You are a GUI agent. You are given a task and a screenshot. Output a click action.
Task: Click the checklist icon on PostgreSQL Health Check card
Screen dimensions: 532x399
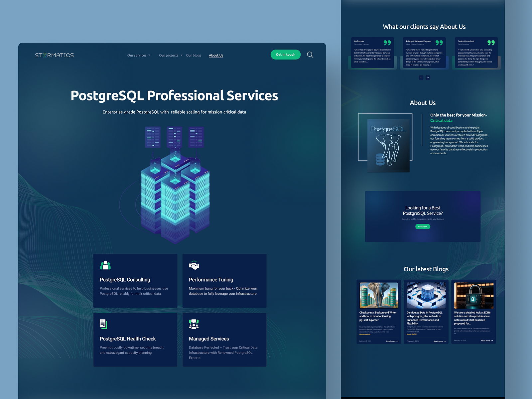point(103,324)
